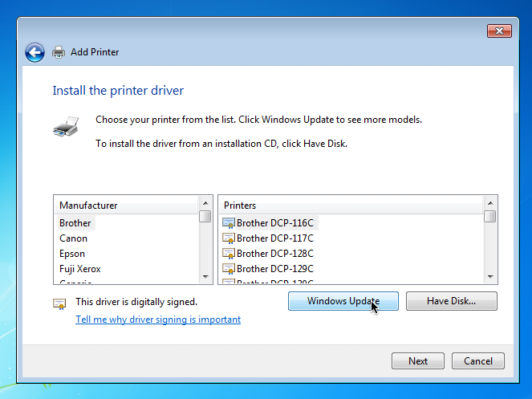Click Next to continue
Image resolution: width=532 pixels, height=399 pixels.
click(418, 361)
